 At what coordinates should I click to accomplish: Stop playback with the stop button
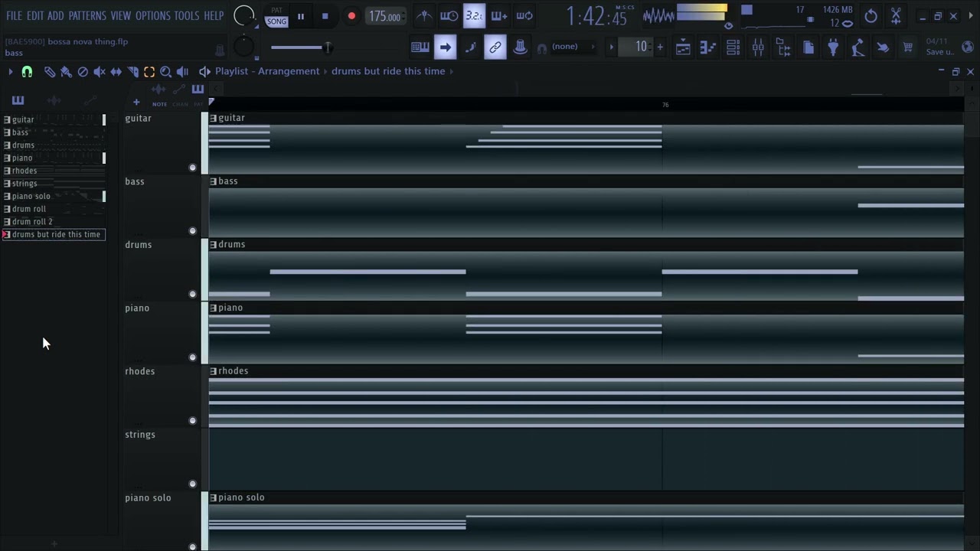click(x=325, y=16)
